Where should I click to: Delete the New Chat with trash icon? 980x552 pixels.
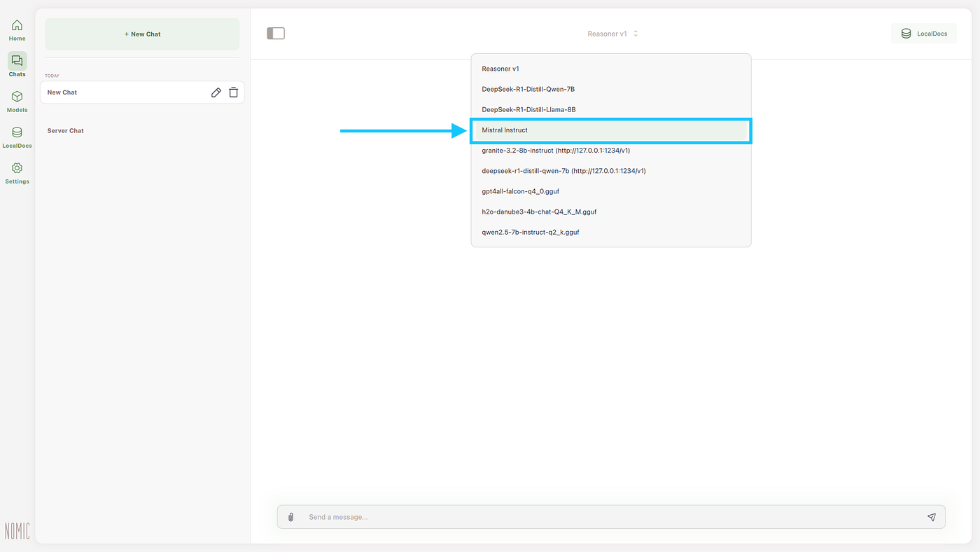pyautogui.click(x=234, y=92)
